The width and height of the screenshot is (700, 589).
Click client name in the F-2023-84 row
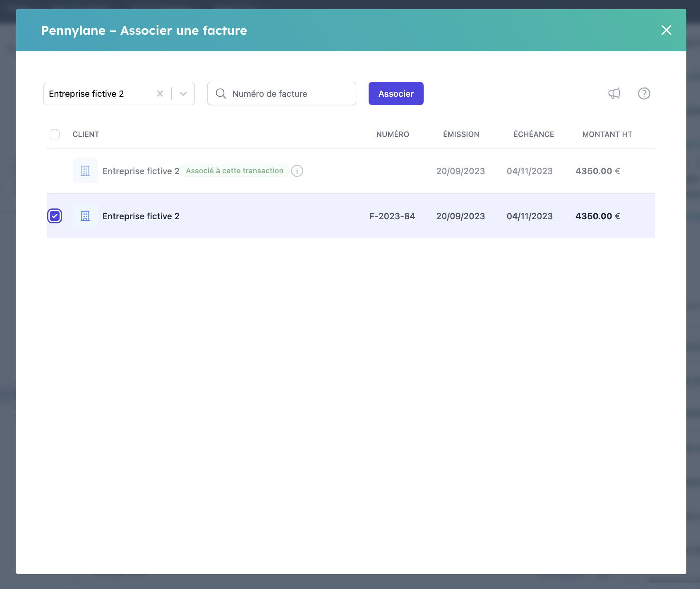(141, 216)
